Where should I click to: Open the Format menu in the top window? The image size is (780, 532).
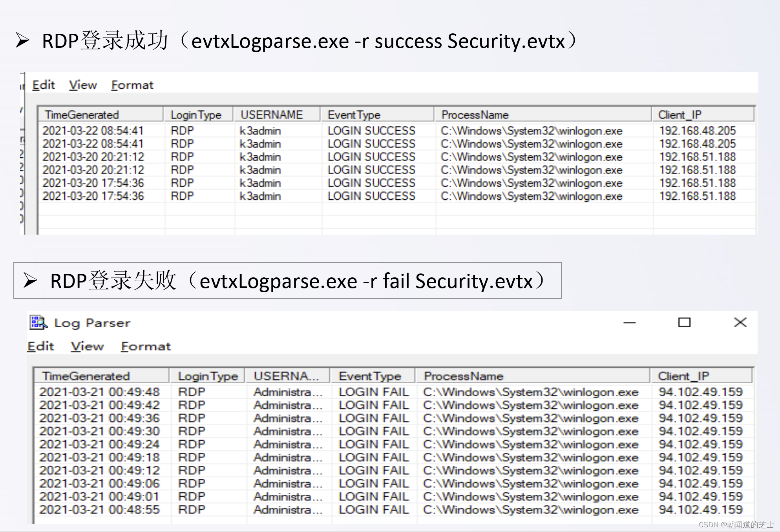pyautogui.click(x=132, y=85)
